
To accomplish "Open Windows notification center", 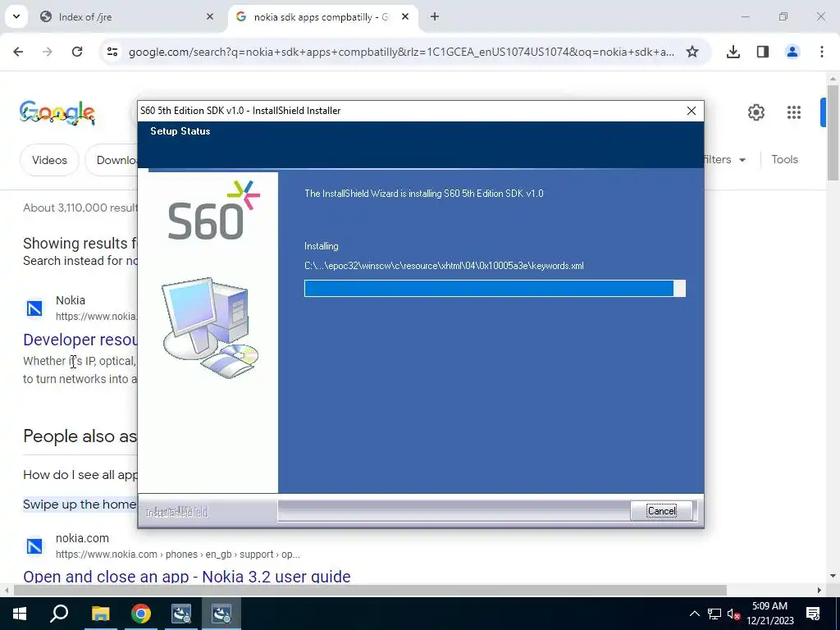I will [x=813, y=614].
